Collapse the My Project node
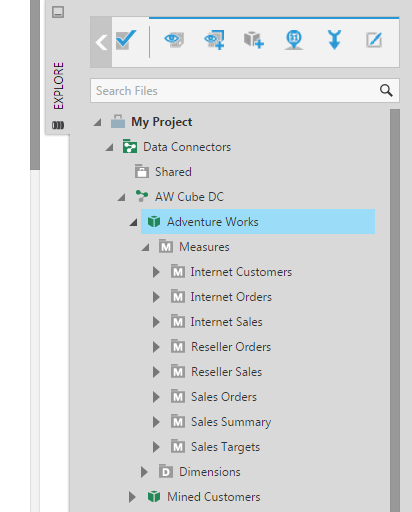The height and width of the screenshot is (512, 412). pyautogui.click(x=97, y=123)
